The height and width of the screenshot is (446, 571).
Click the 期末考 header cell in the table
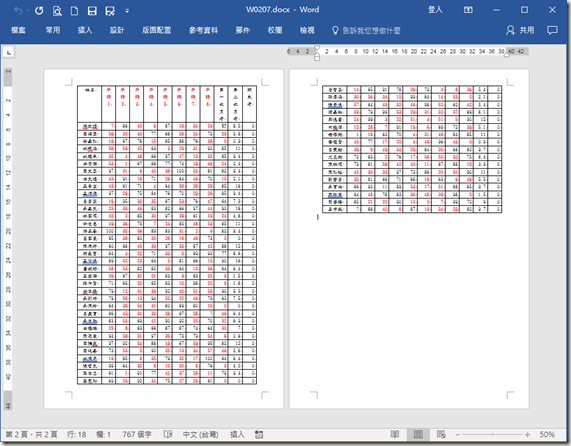249,104
